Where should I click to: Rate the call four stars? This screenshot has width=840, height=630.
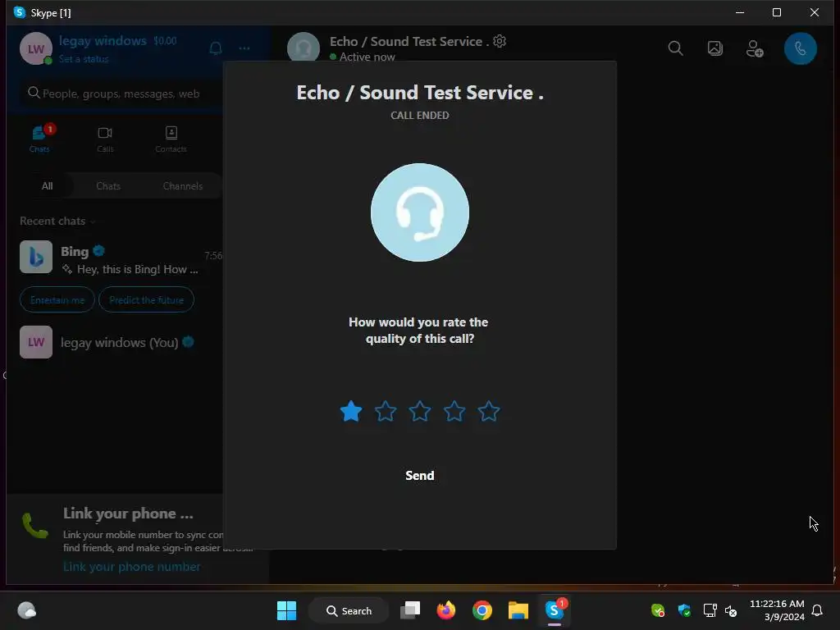coord(454,412)
